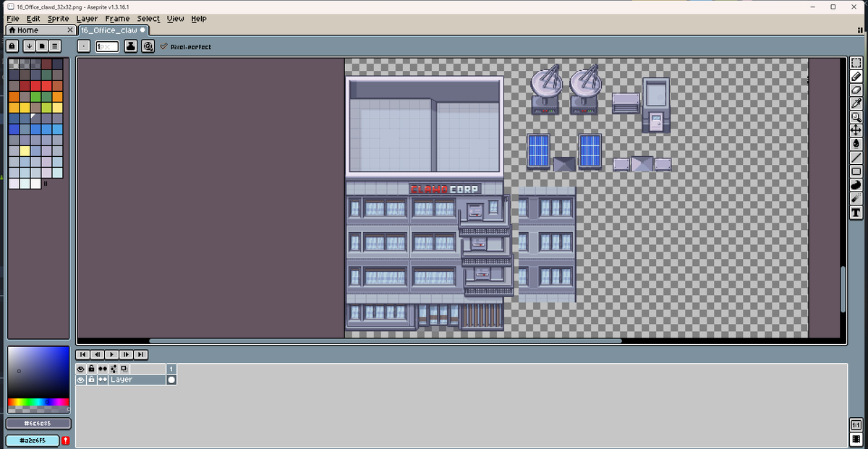Open the Edit menu
Screen dimensions: 868x449
pyautogui.click(x=33, y=19)
